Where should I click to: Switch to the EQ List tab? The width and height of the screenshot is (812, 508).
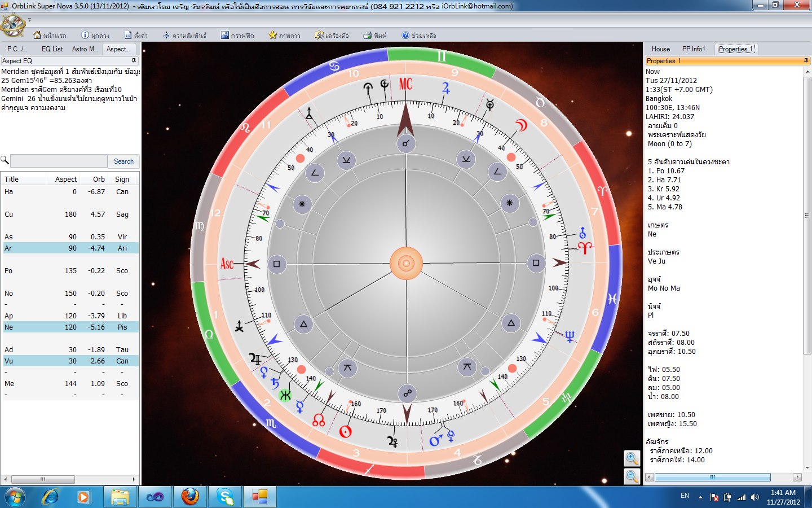[x=52, y=49]
